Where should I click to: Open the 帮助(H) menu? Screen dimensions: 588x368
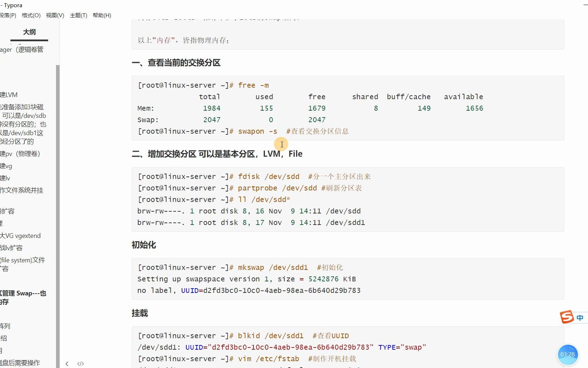[102, 15]
